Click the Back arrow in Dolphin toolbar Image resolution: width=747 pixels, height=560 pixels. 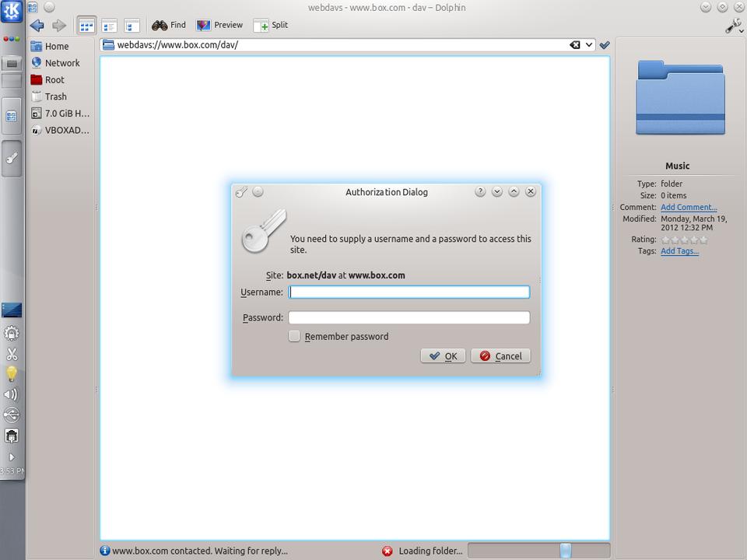(37, 25)
